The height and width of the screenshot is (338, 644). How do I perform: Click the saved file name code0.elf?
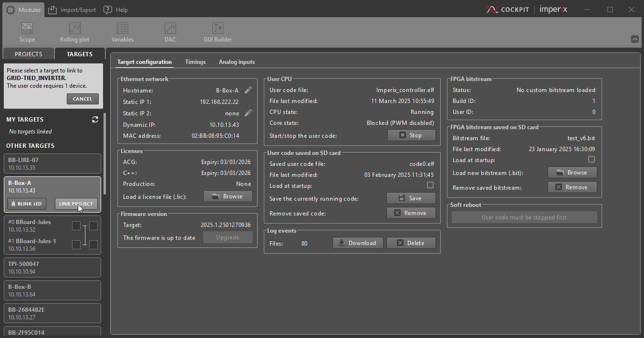click(422, 164)
